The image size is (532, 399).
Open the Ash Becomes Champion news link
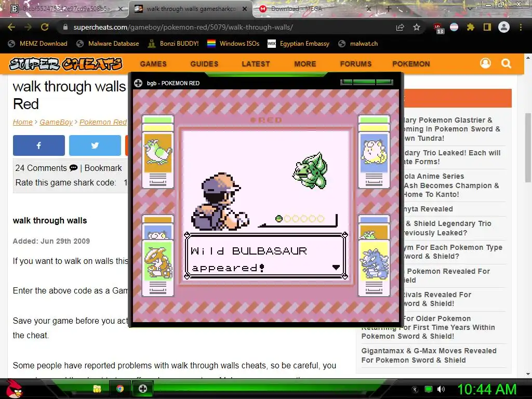pos(451,185)
